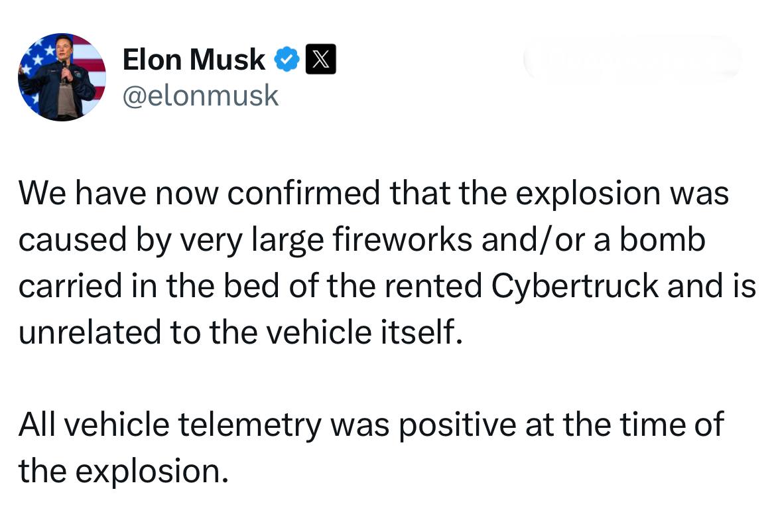
Task: Click the word "All" starting the second paragraph
Action: click(38, 424)
